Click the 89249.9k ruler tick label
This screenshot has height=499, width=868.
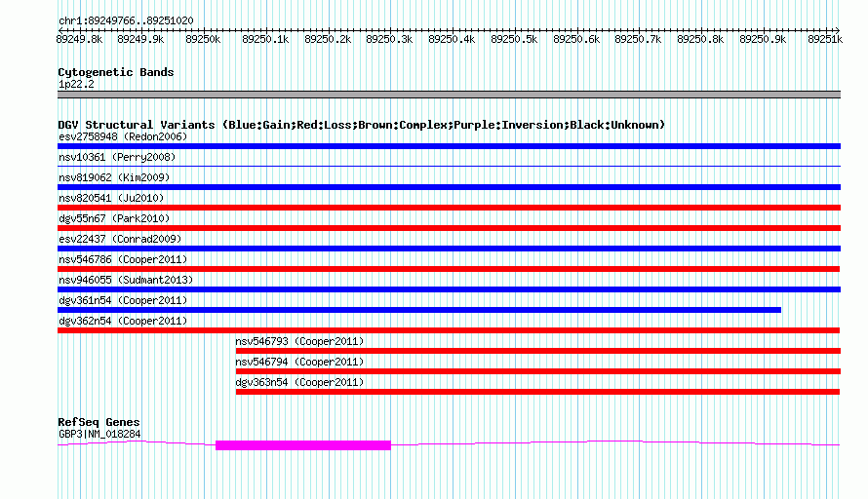tap(140, 39)
